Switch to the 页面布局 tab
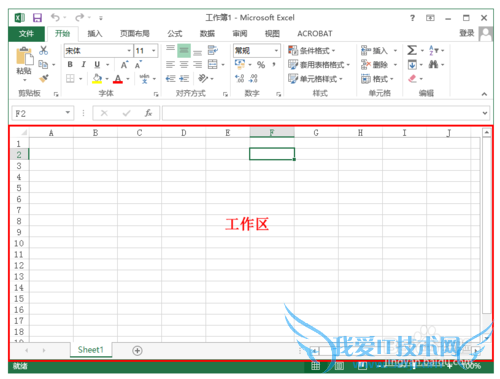This screenshot has height=379, width=500. 135,33
